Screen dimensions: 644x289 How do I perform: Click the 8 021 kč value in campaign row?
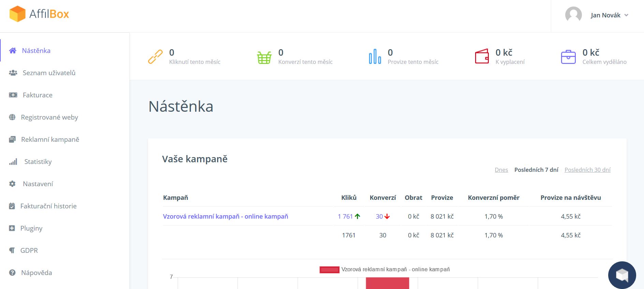[442, 216]
